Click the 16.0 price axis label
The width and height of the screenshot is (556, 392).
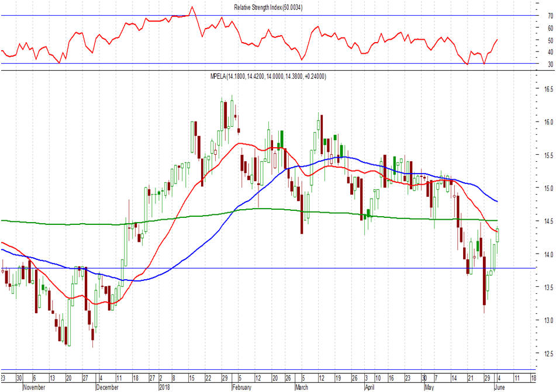click(x=548, y=122)
